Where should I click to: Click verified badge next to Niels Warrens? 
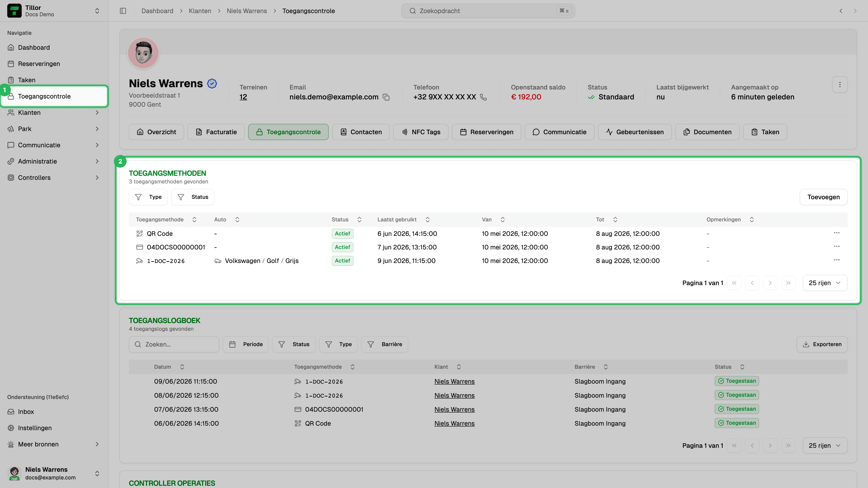click(212, 84)
